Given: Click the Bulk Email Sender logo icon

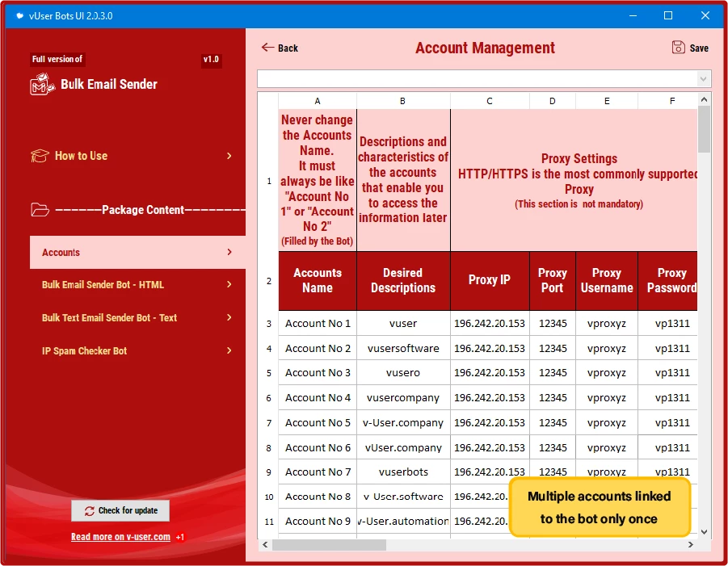Looking at the screenshot, I should (42, 84).
